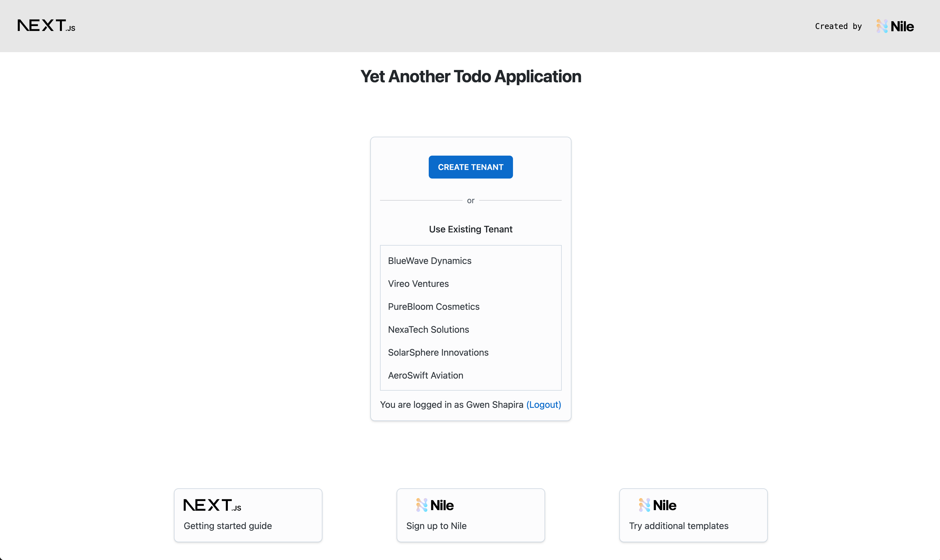Click the Nile icon on Getting started card
The height and width of the screenshot is (560, 940).
[x=212, y=505]
